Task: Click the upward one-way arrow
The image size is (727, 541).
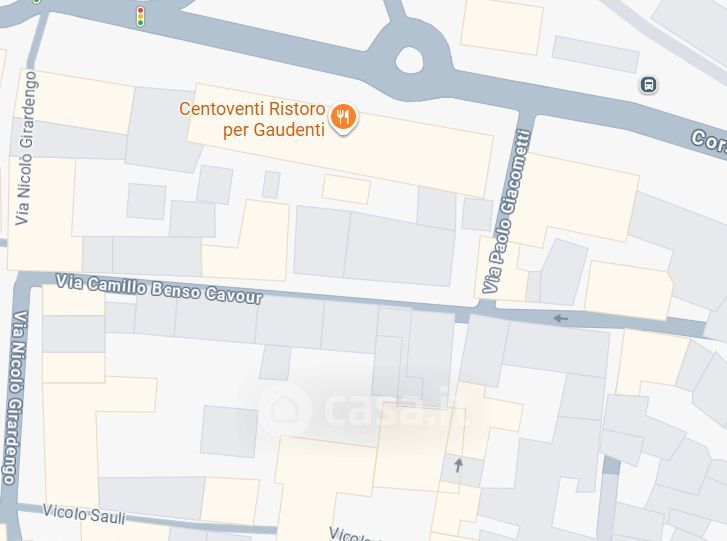Action: point(458,465)
